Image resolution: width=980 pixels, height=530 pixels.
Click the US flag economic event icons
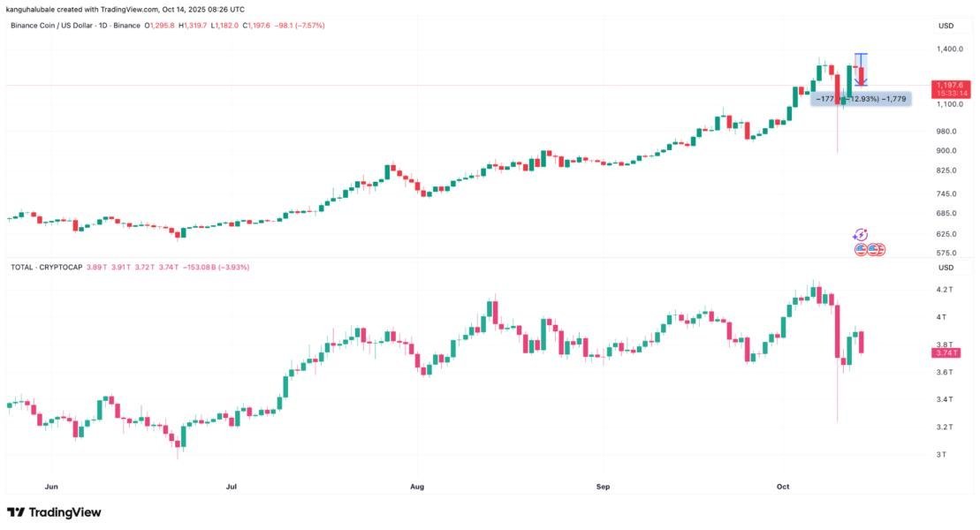[x=869, y=250]
